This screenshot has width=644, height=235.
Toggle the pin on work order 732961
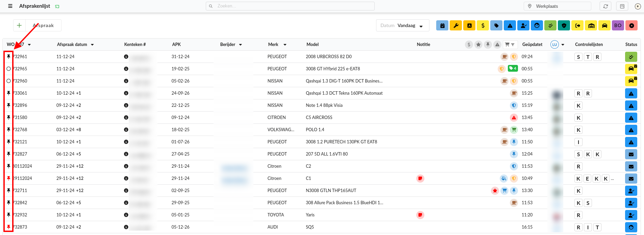(x=8, y=56)
